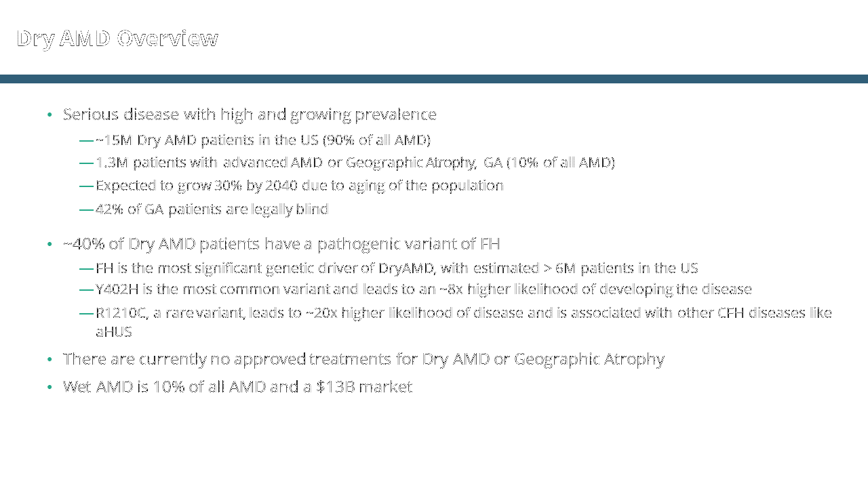This screenshot has height=488, width=868.
Task: Click the FH most significant genetic driver line
Action: [397, 268]
